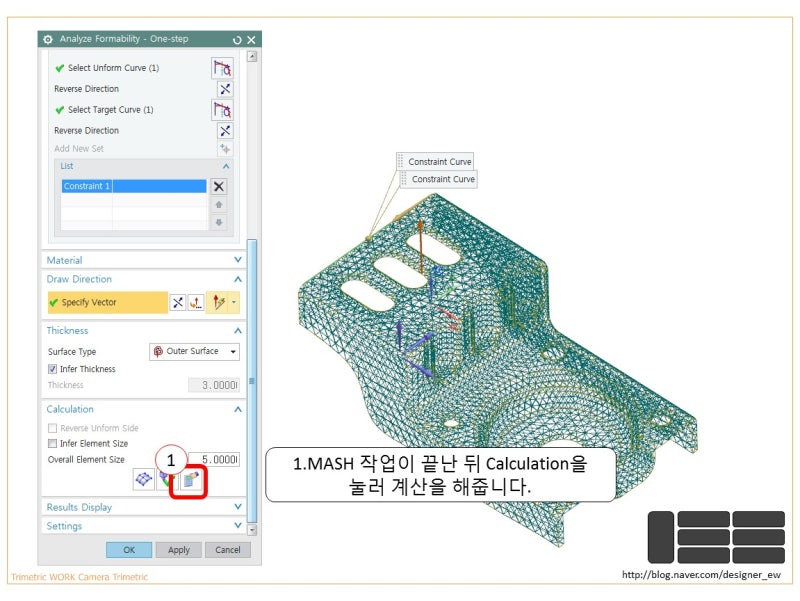Open the vector dialog icon in Draw Direction
This screenshot has height=601, width=800.
tap(196, 303)
